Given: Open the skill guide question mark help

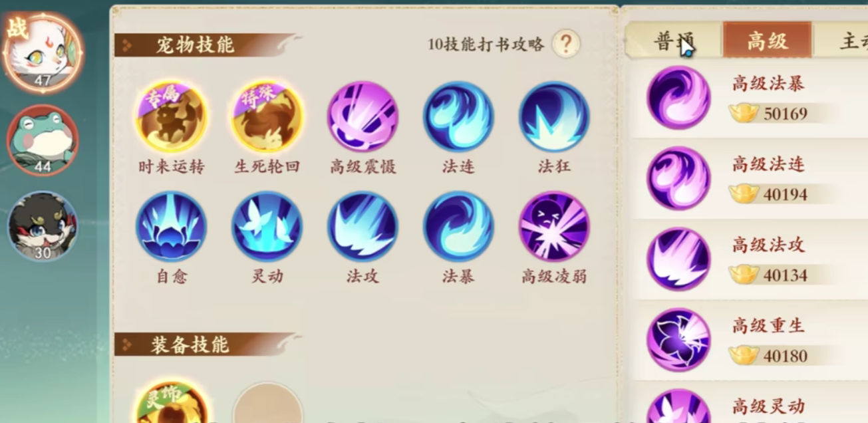Looking at the screenshot, I should (566, 44).
